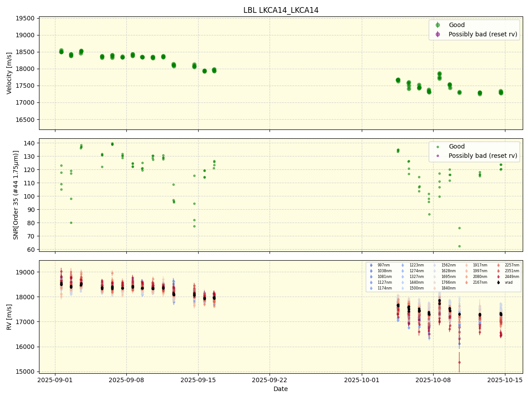Click the 1327nm legend marker
532x399 pixels.
pos(403,276)
